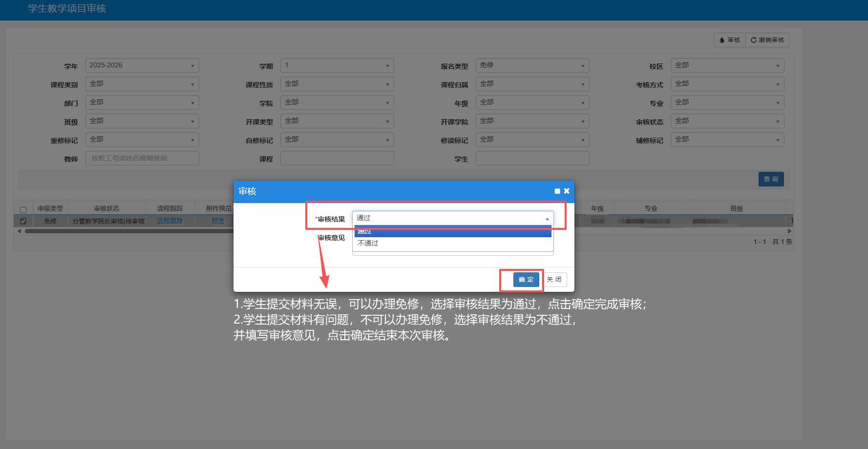Screen dimensions: 868x449
Task: Open the 学年 2025-2026 dropdown
Action: 142,65
